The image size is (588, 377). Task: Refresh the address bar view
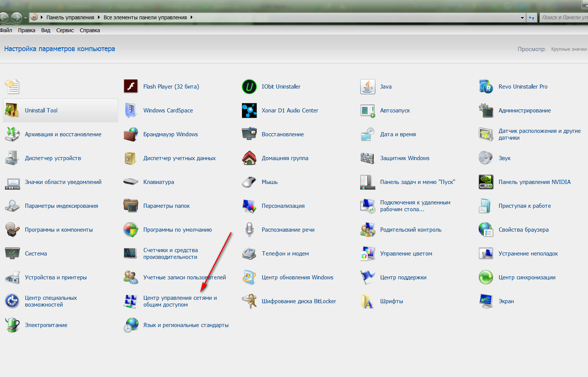532,17
